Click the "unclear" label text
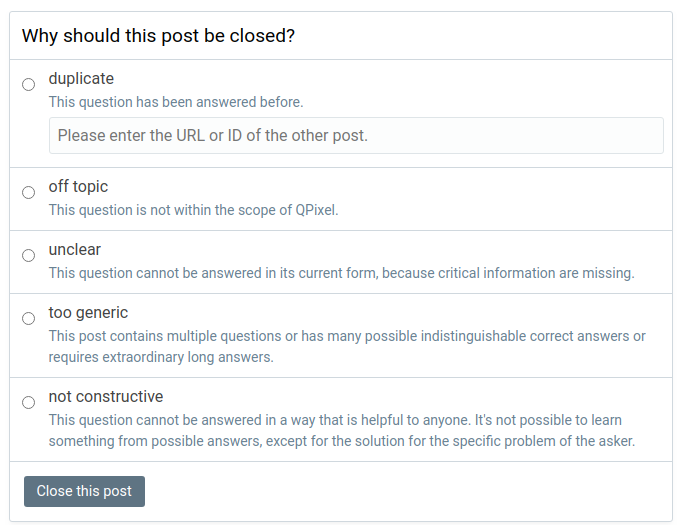Image resolution: width=682 pixels, height=525 pixels. click(75, 250)
